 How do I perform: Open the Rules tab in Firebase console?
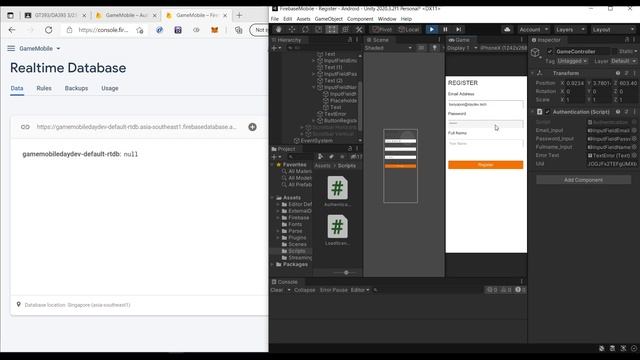click(44, 88)
